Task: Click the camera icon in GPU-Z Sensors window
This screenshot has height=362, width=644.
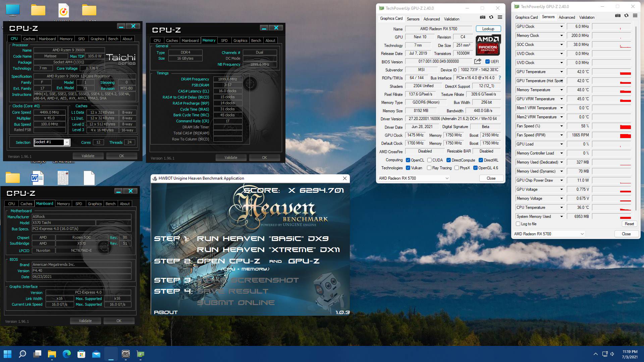Action: [x=618, y=15]
